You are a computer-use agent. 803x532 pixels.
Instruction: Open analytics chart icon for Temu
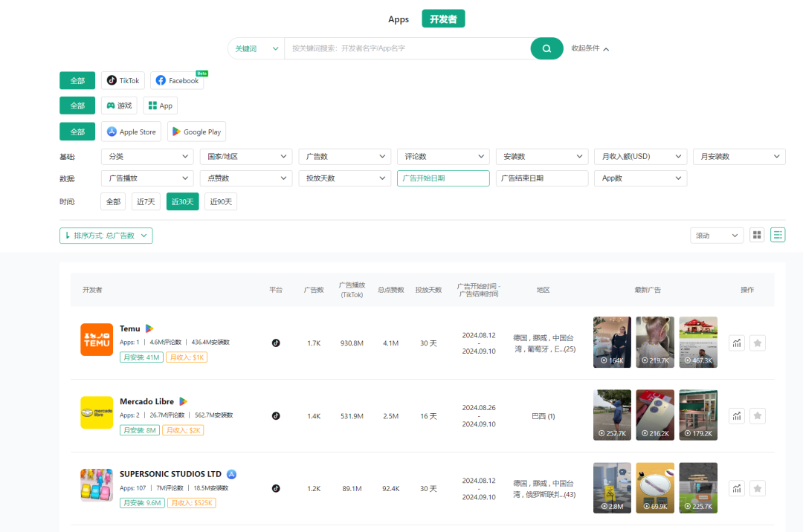[x=736, y=343]
